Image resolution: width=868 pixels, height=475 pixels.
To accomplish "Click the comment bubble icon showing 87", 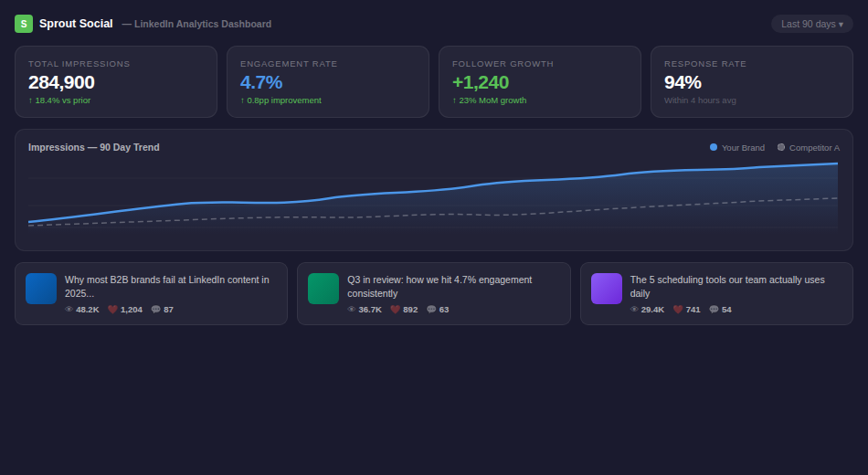I will click(156, 310).
